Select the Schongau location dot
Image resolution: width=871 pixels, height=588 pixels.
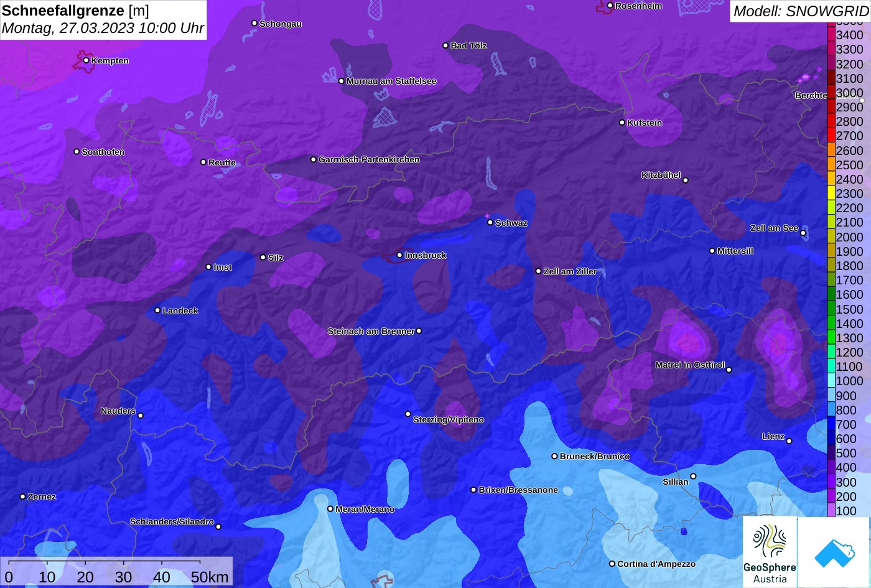pyautogui.click(x=254, y=23)
